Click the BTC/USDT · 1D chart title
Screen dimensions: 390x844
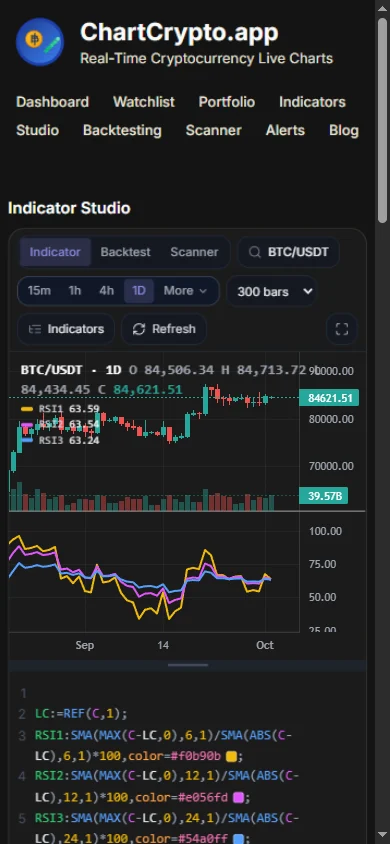pos(71,370)
